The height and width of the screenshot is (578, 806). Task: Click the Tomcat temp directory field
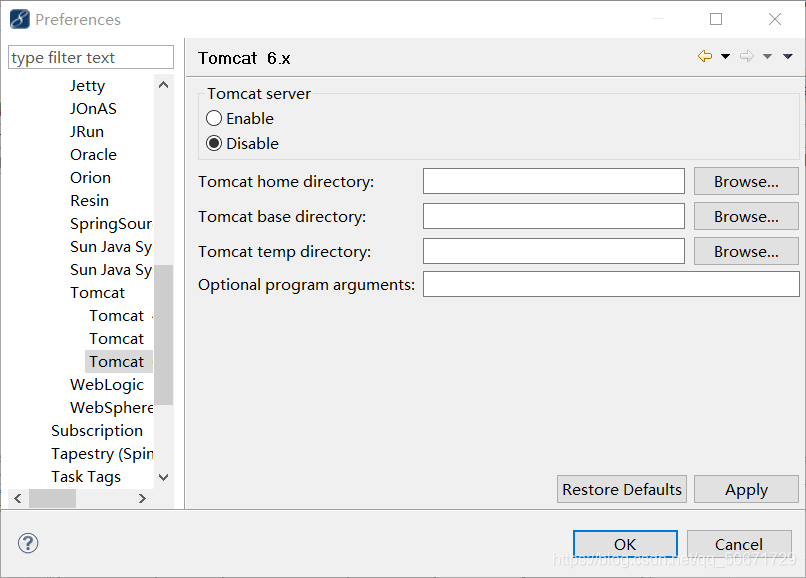(554, 251)
